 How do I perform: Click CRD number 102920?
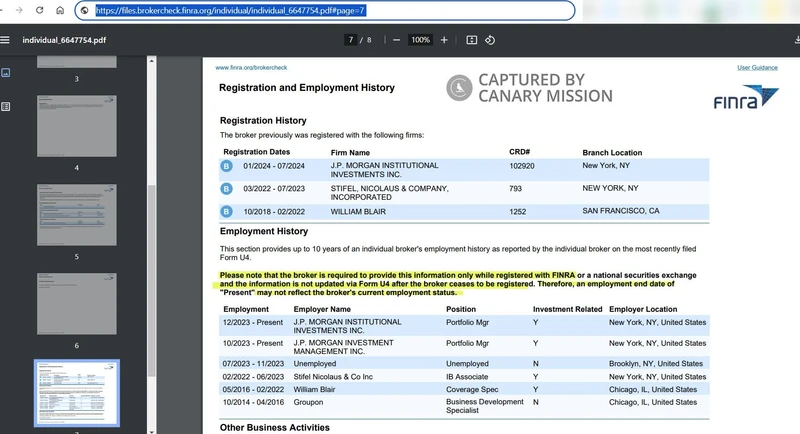(522, 166)
